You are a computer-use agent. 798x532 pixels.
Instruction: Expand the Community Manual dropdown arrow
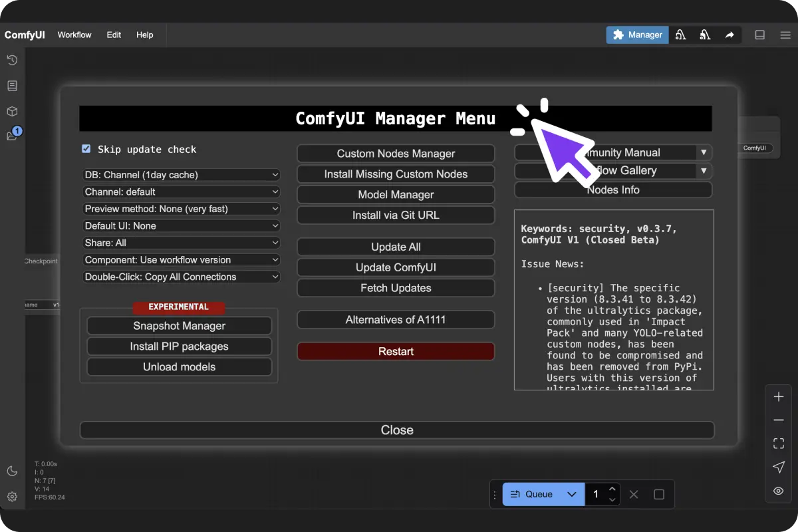pyautogui.click(x=704, y=152)
